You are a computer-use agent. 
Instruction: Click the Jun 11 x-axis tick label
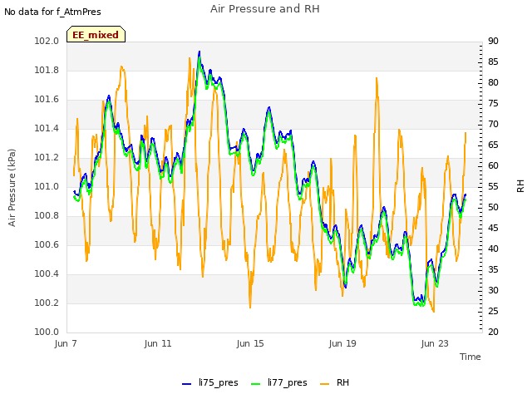coord(158,343)
